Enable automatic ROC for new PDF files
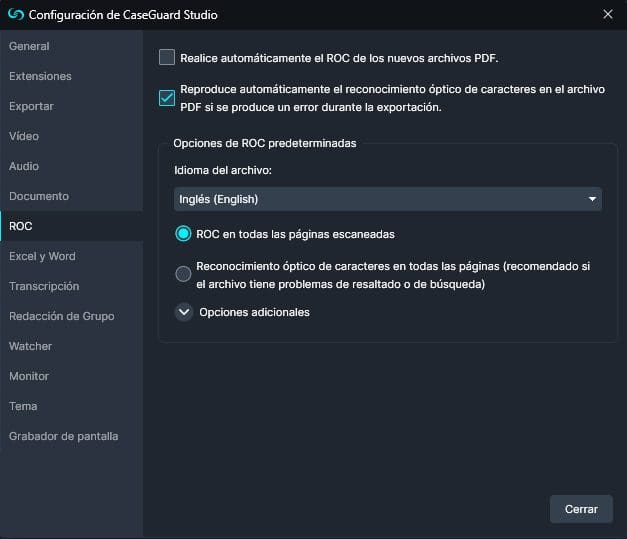The width and height of the screenshot is (627, 539). click(167, 57)
